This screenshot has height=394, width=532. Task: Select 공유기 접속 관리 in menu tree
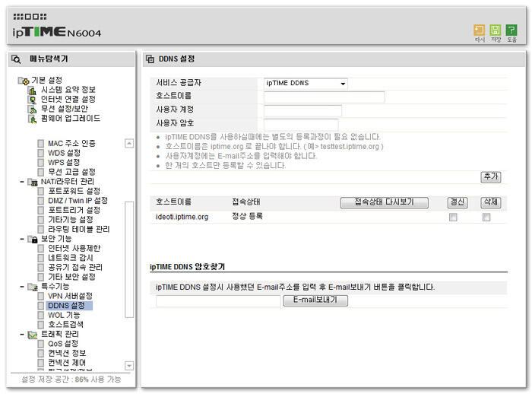click(75, 267)
